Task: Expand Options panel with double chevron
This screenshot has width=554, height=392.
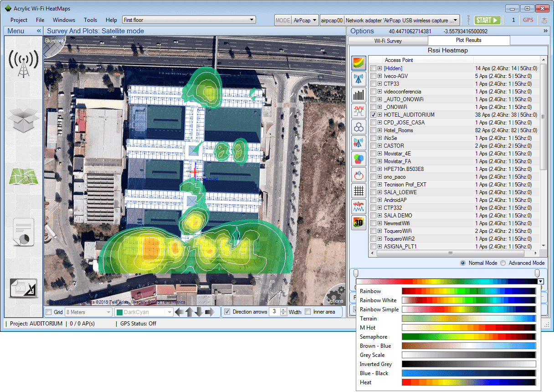Action: [545, 31]
